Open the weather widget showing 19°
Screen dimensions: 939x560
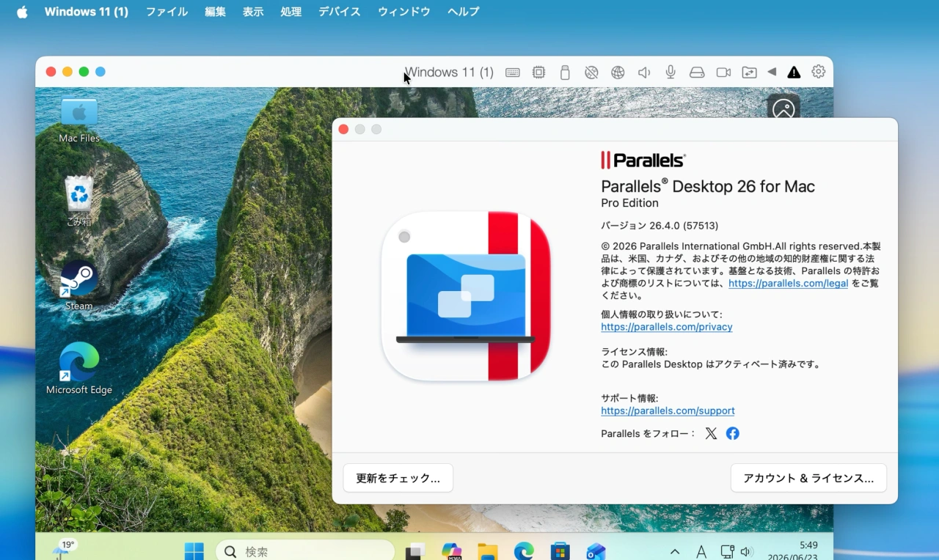pos(64,550)
